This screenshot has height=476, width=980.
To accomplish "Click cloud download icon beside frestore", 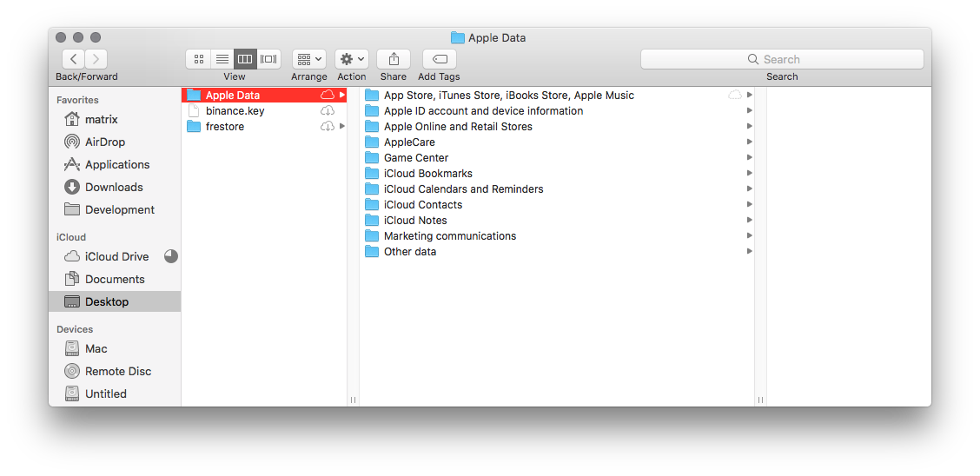I will [328, 126].
